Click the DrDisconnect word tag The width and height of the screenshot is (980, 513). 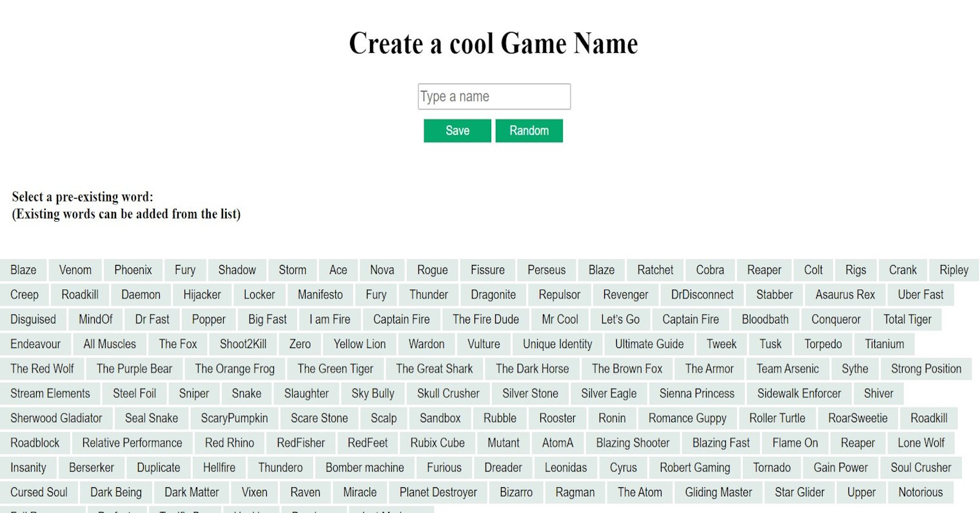tap(702, 295)
